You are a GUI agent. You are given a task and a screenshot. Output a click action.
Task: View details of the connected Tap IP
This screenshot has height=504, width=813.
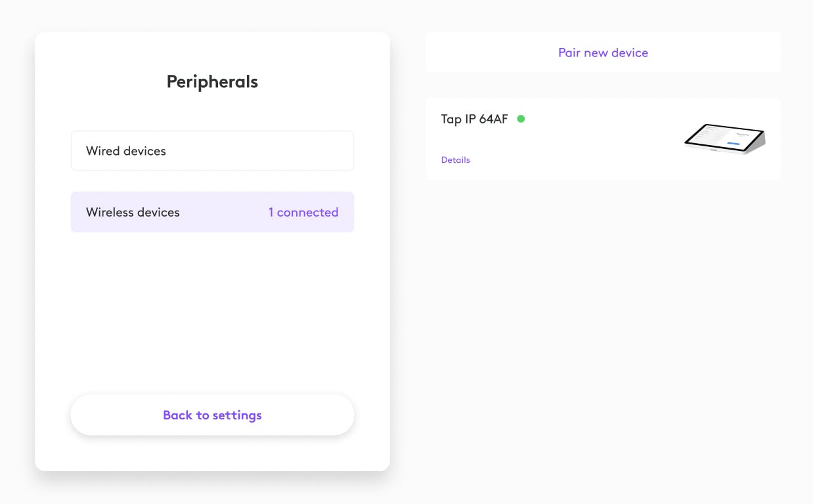(455, 160)
